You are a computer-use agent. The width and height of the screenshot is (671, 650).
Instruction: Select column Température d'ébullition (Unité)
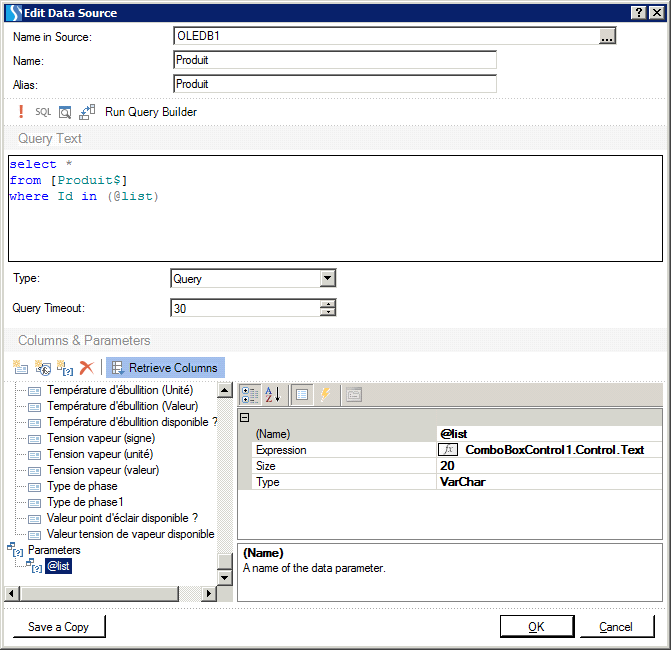coord(120,390)
